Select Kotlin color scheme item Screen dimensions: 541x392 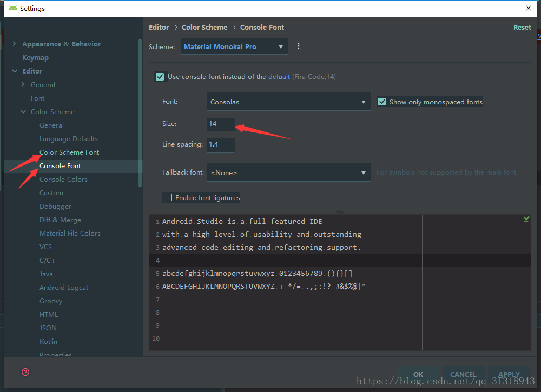tap(48, 342)
